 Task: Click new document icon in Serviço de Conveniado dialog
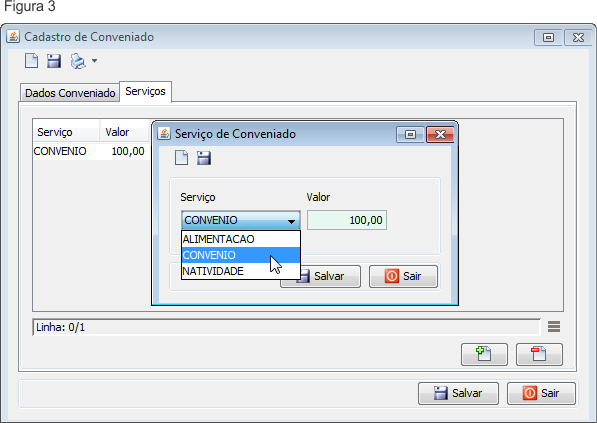pos(181,158)
